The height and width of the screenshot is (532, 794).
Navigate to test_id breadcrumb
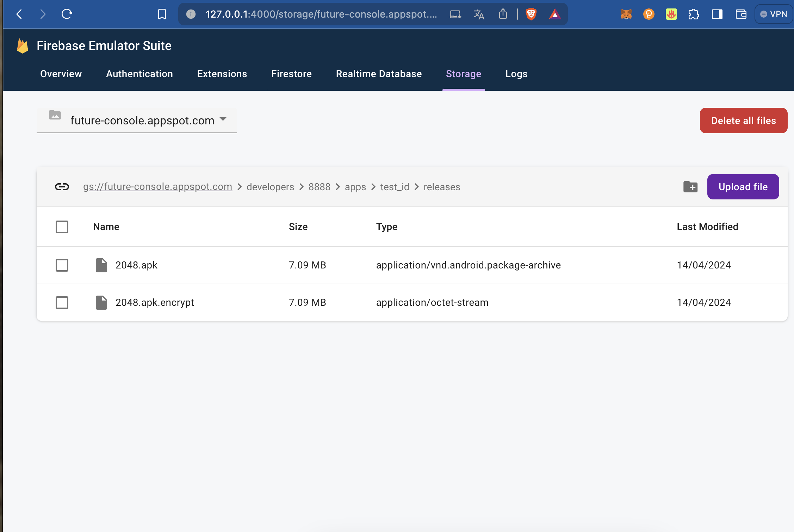pos(395,187)
